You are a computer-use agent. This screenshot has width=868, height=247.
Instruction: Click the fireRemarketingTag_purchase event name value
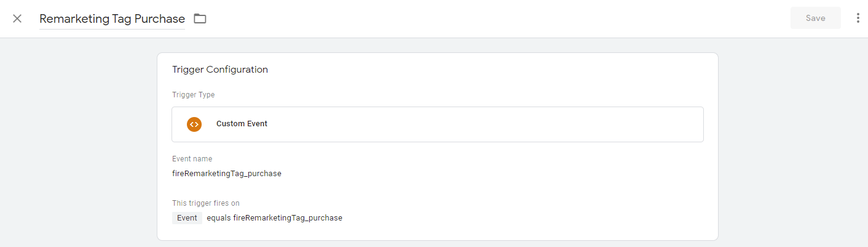coord(227,174)
